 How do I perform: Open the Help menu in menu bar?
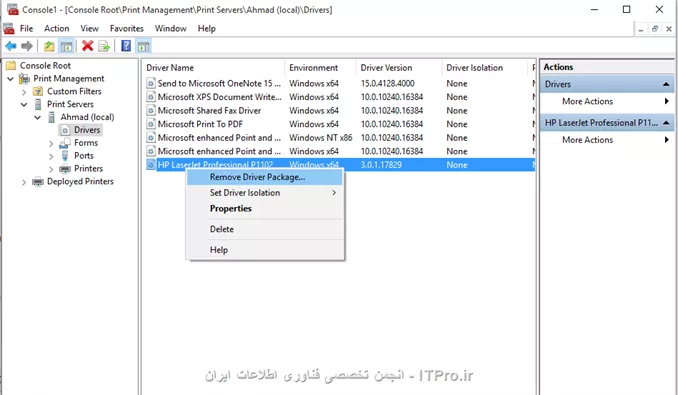207,29
